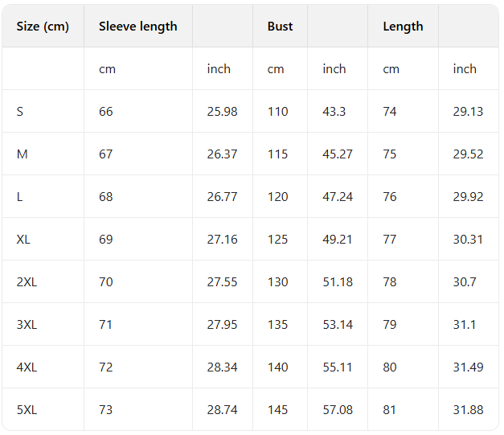The width and height of the screenshot is (504, 435).
Task: Click the 57.08 bust inch value
Action: (338, 410)
